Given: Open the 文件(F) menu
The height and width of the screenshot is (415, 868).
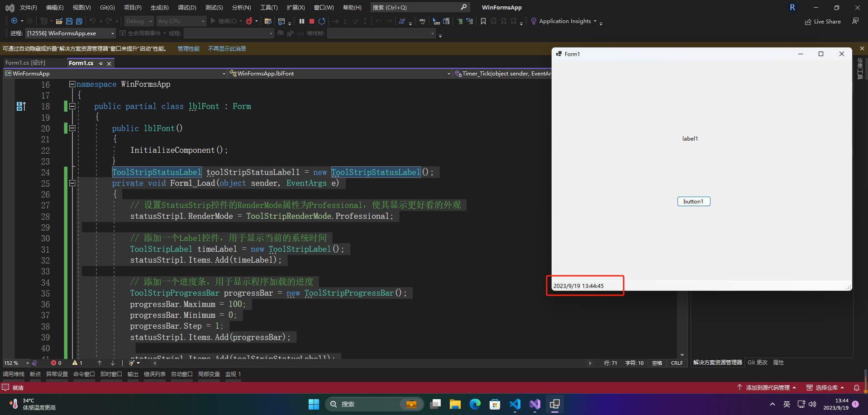Looking at the screenshot, I should tap(28, 8).
